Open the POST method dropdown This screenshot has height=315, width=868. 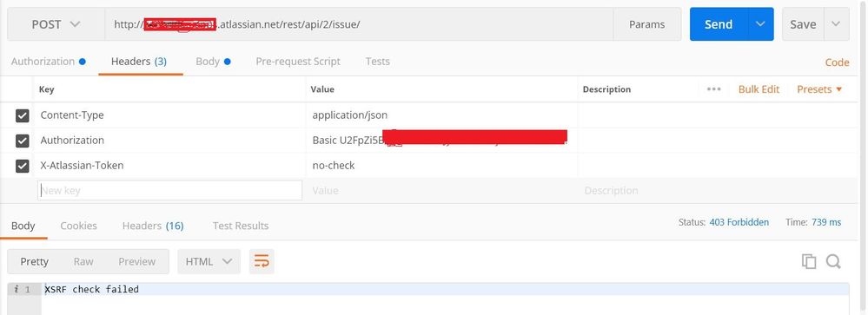(56, 23)
